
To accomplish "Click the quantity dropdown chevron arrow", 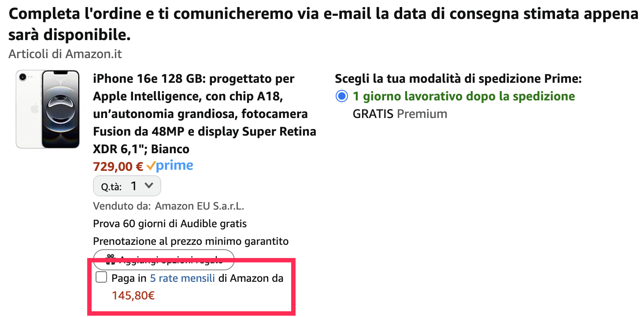I will (149, 186).
